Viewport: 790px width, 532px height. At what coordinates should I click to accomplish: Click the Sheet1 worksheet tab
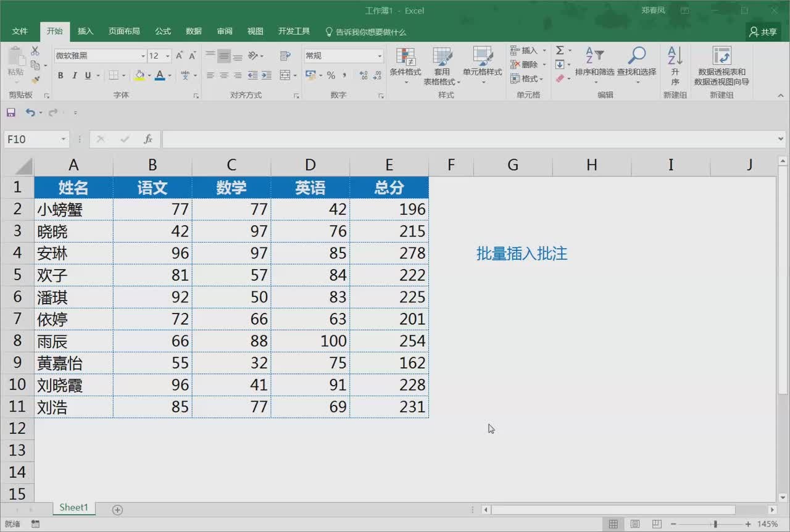coord(74,507)
